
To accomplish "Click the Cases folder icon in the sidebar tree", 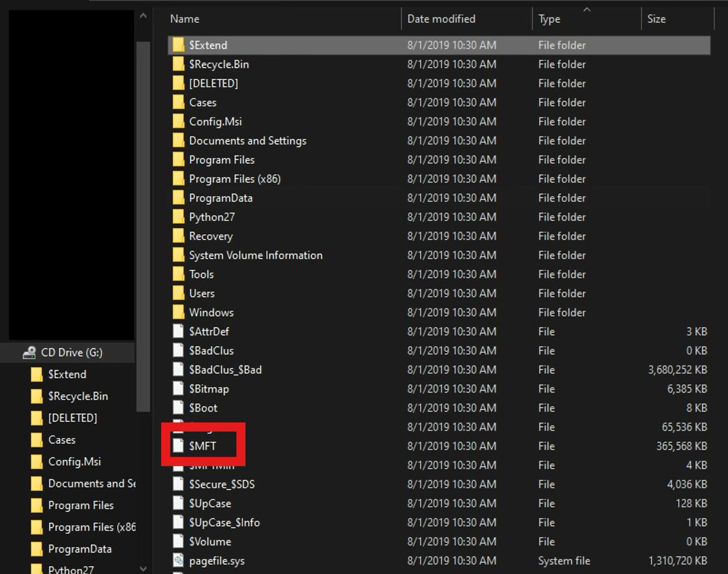I will pos(37,440).
